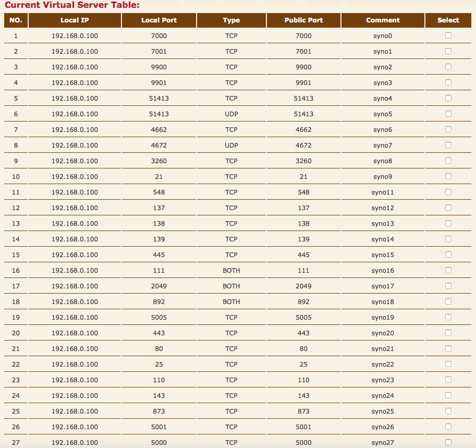Tick the checkbox beside syno7
476x448 pixels.
pos(448,145)
